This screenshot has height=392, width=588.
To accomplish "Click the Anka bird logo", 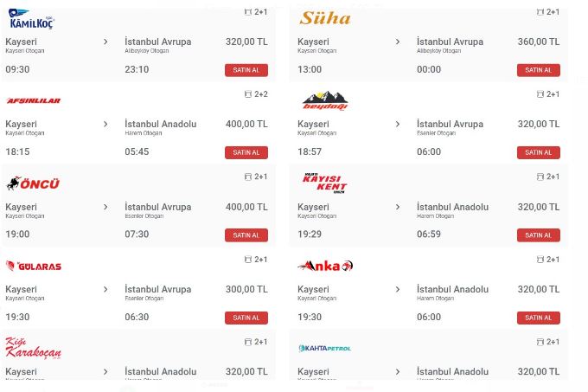I will (325, 266).
